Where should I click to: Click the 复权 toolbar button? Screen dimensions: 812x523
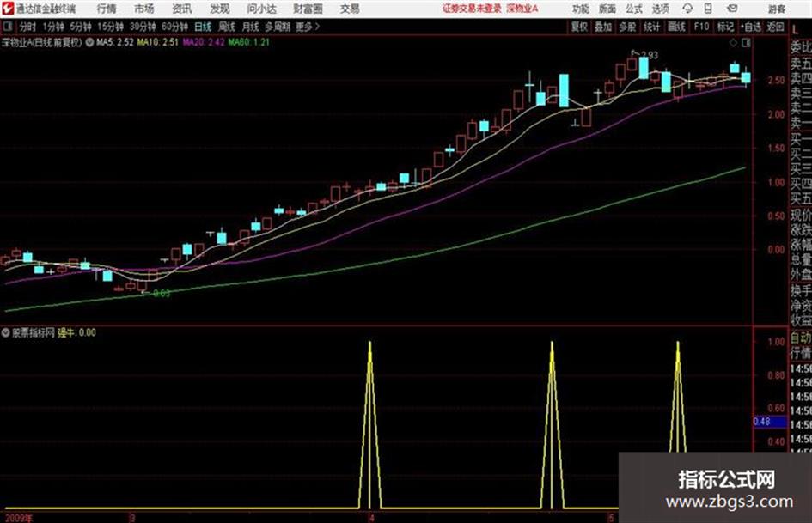[x=579, y=27]
